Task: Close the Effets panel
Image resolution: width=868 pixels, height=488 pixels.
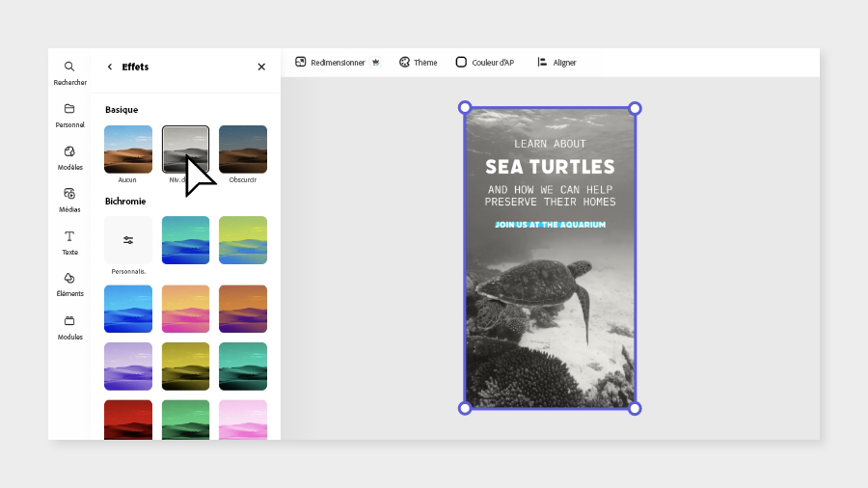Action: (261, 67)
